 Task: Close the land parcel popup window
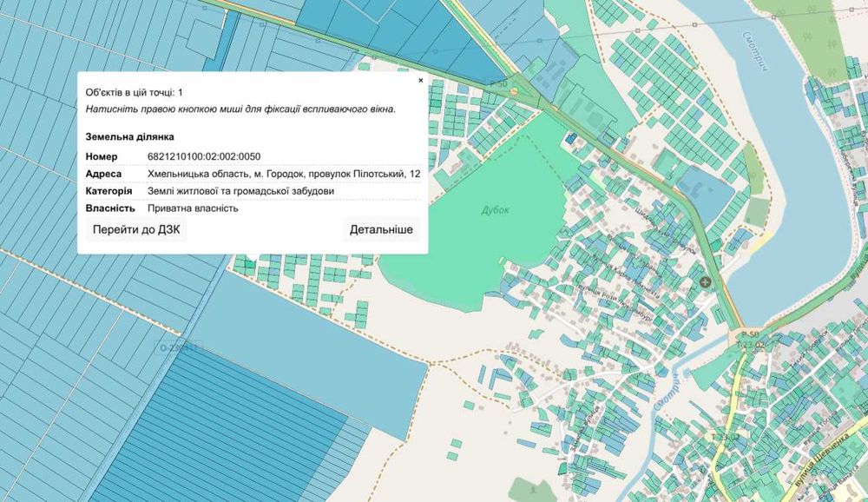pyautogui.click(x=421, y=81)
